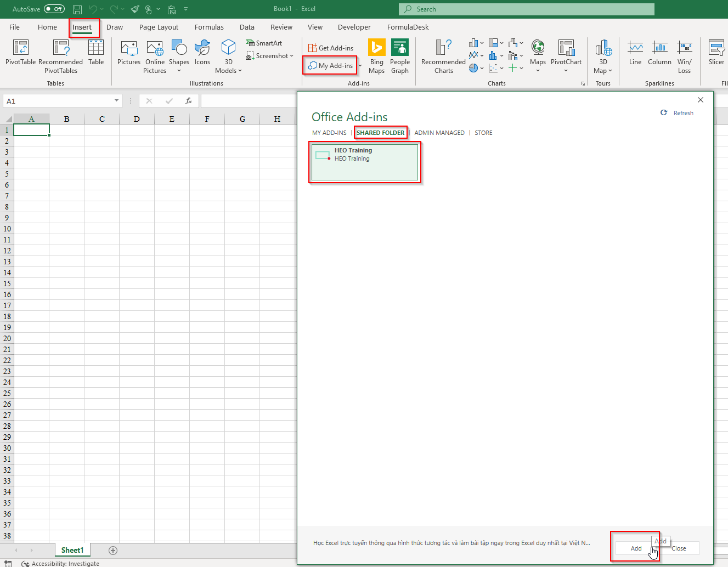728x567 pixels.
Task: Expand the Shapes dropdown
Action: coord(179,71)
